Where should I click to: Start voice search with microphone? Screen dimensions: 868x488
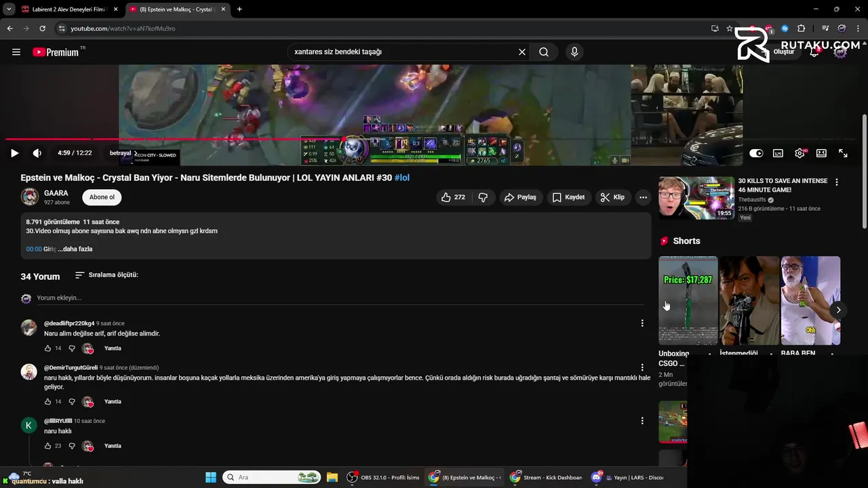pos(574,52)
